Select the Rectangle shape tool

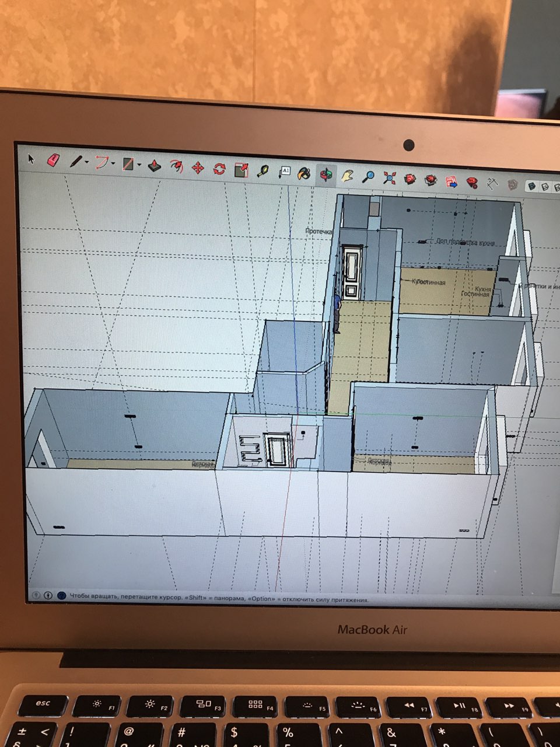[128, 164]
